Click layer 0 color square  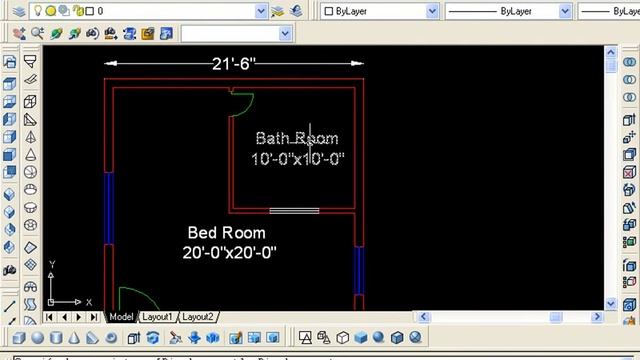(90, 11)
